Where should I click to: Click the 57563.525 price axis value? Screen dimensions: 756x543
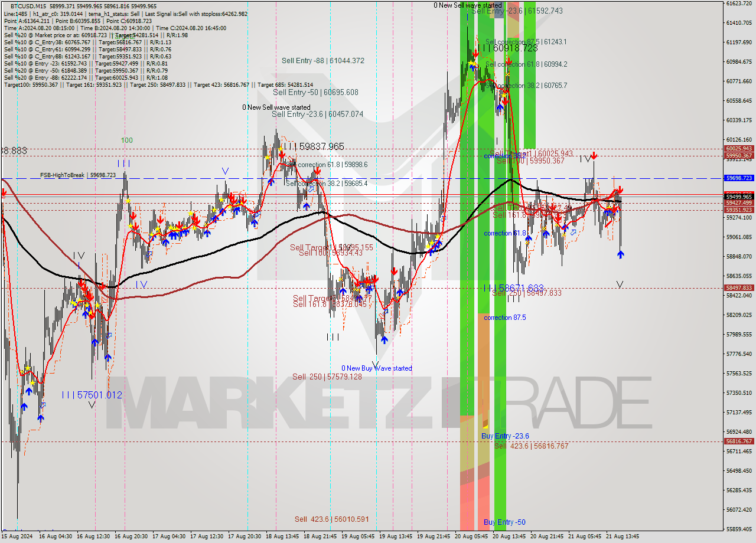point(739,374)
